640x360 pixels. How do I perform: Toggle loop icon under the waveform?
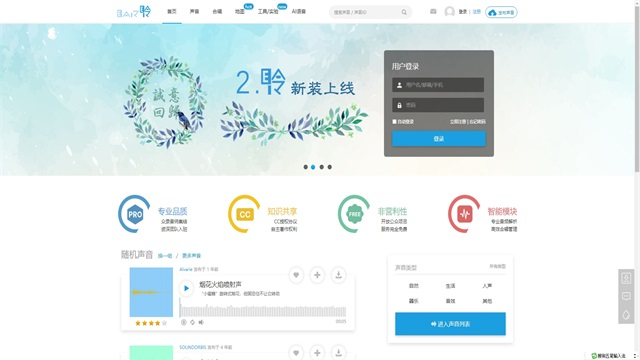click(x=192, y=322)
